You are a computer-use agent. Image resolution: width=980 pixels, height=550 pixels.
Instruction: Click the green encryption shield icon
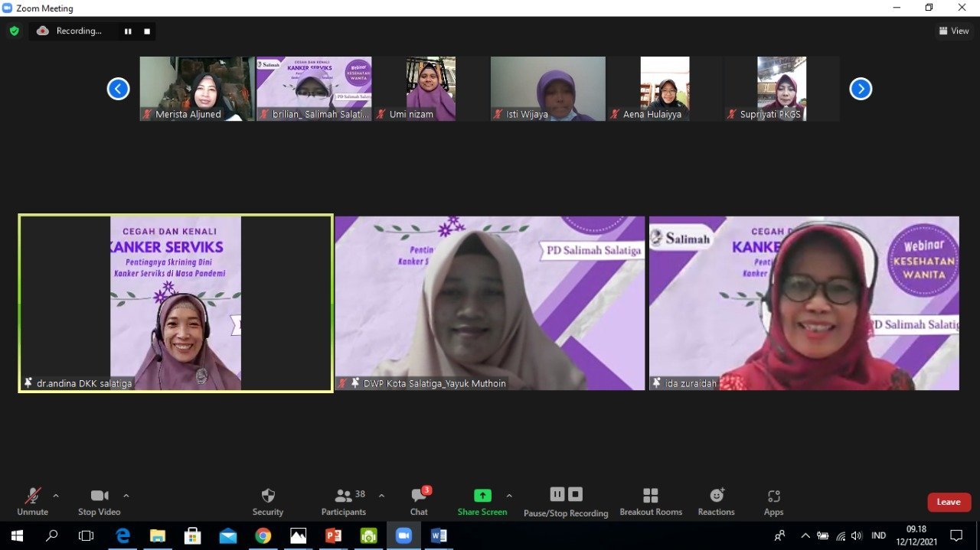[x=14, y=31]
